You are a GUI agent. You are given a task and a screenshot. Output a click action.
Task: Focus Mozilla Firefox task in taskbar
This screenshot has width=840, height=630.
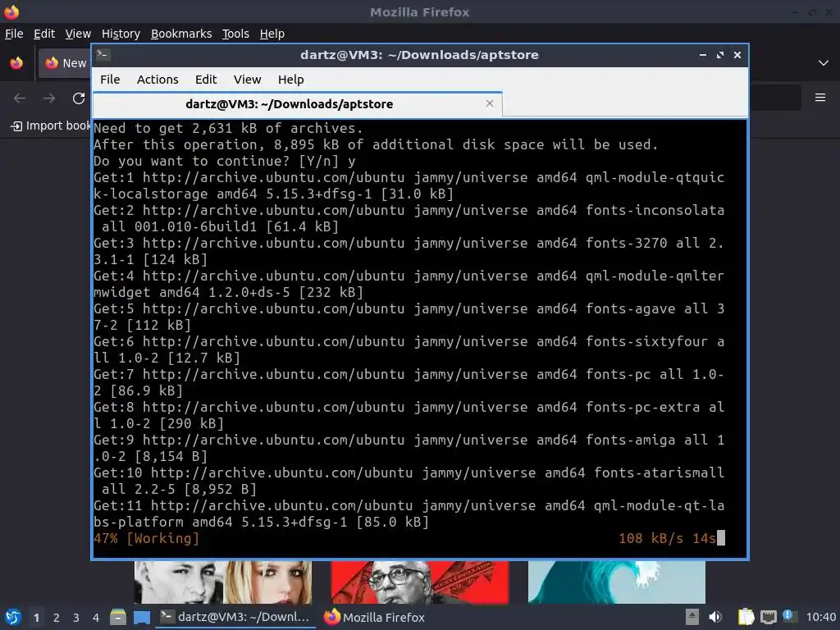[x=374, y=617]
